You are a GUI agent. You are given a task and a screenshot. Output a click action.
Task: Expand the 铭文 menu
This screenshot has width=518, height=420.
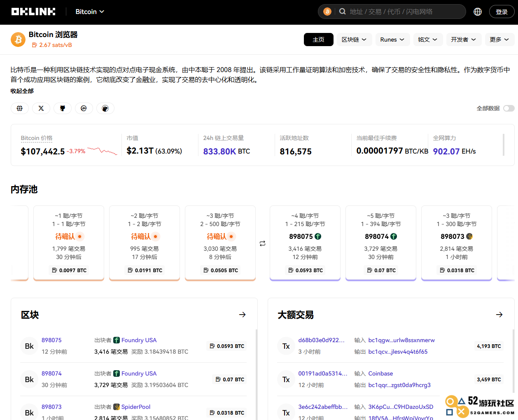428,40
